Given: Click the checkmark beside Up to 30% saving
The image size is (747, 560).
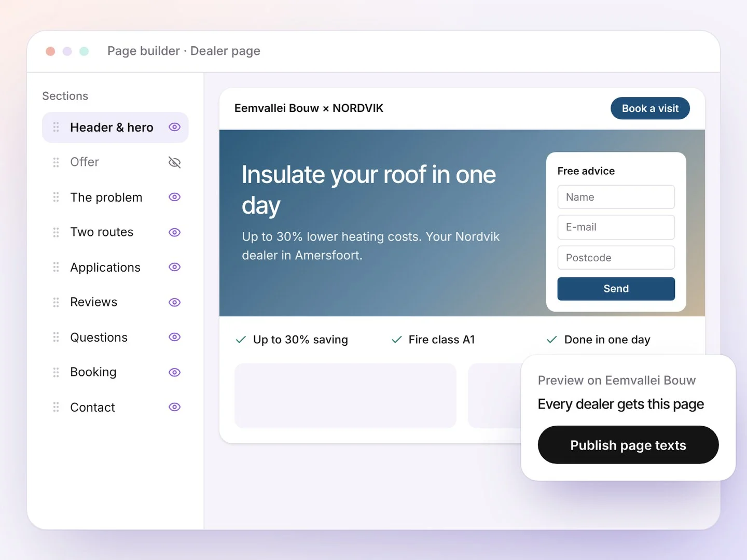Looking at the screenshot, I should 241,340.
